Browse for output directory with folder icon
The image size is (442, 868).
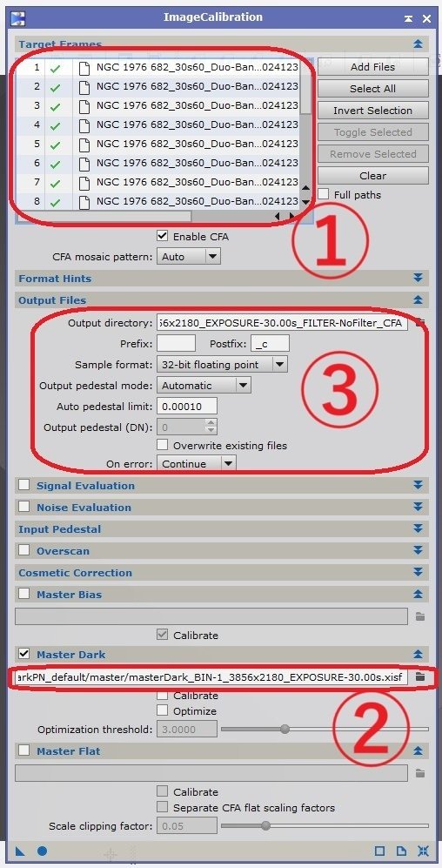[420, 322]
